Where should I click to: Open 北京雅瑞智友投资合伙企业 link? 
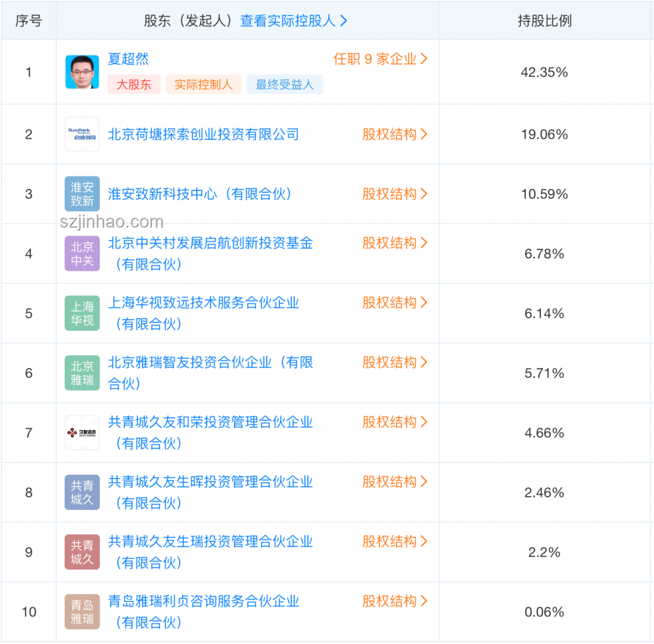coord(211,373)
